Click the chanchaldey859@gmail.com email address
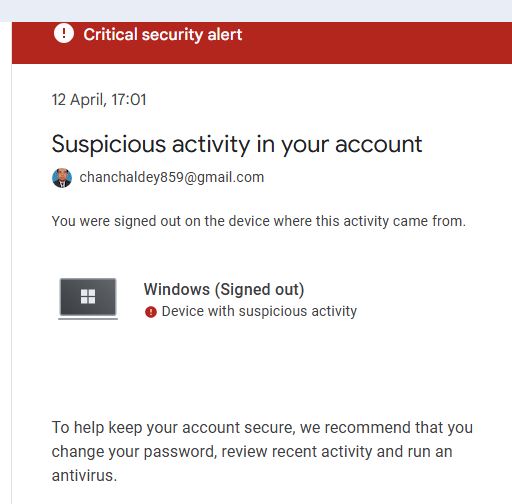Screen dimensions: 512x504 point(172,177)
